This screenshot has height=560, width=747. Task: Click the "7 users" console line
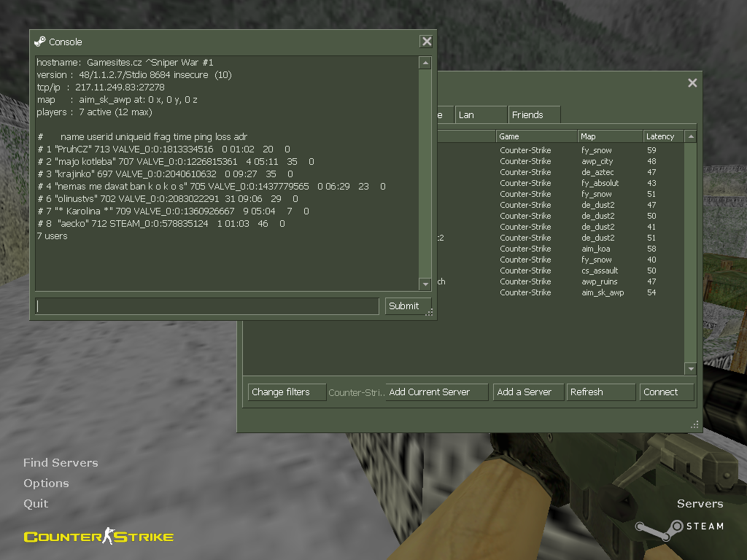click(x=52, y=236)
